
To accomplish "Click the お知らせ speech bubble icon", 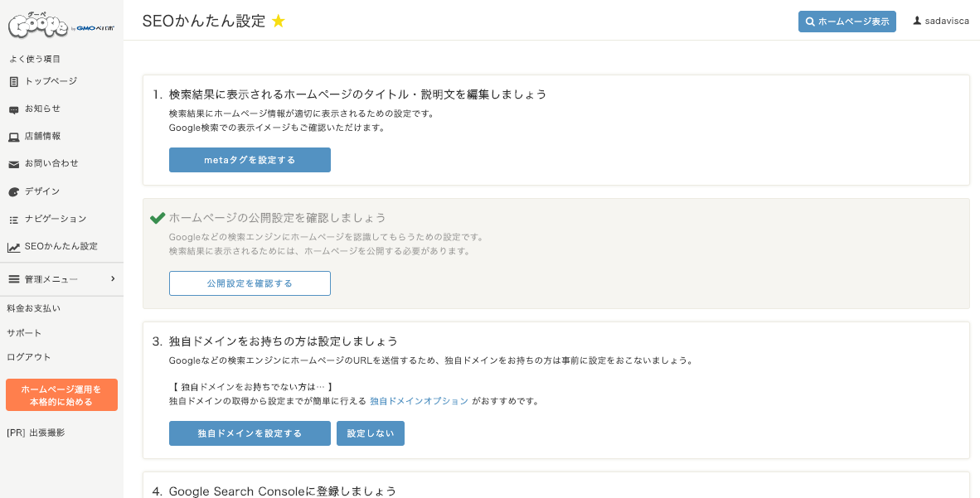I will pos(14,110).
